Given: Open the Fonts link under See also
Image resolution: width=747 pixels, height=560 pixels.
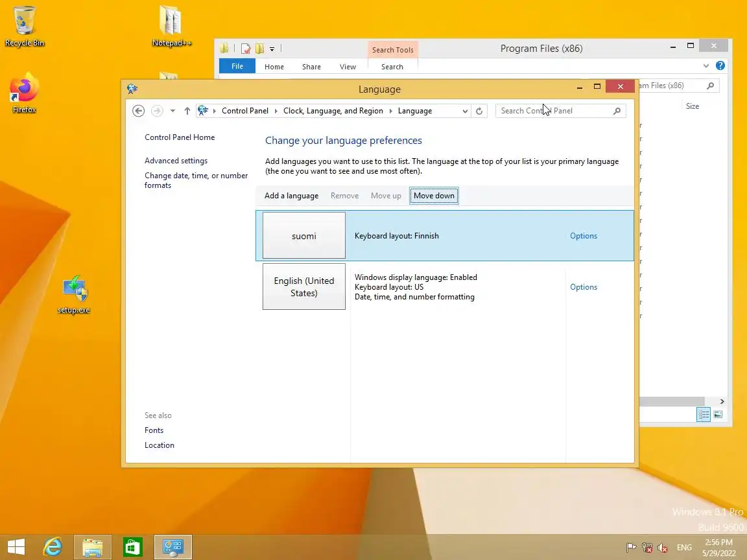Looking at the screenshot, I should click(x=154, y=430).
